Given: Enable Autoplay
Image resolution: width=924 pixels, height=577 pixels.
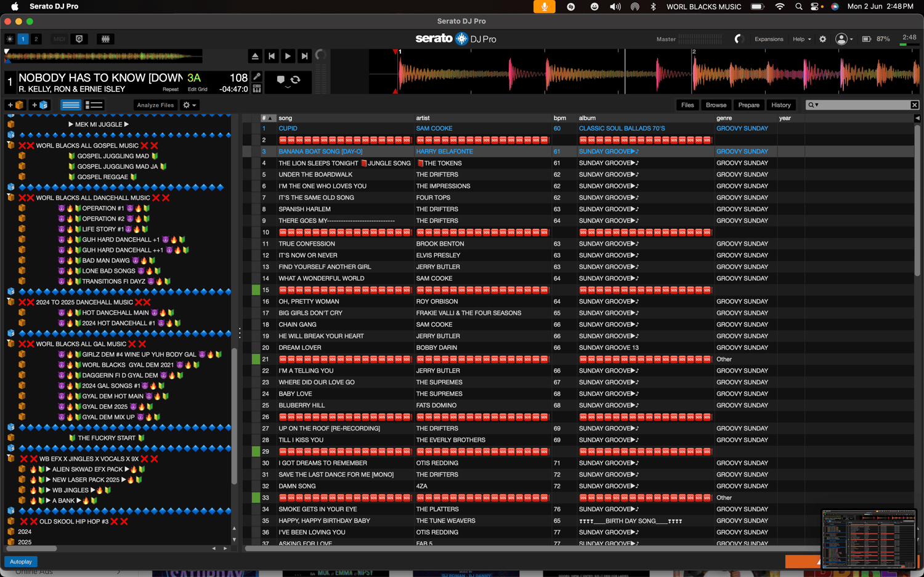Looking at the screenshot, I should (x=21, y=562).
